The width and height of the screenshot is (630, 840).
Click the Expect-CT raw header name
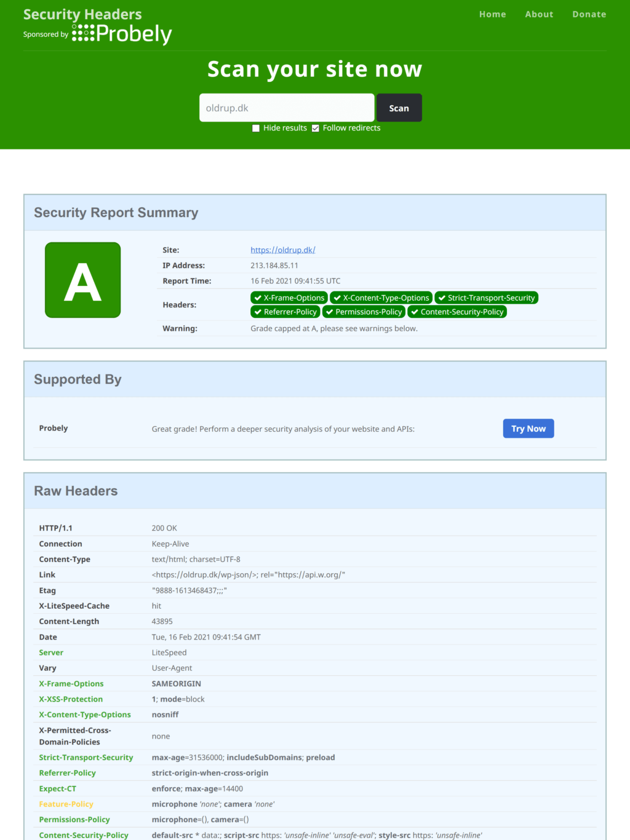(58, 788)
